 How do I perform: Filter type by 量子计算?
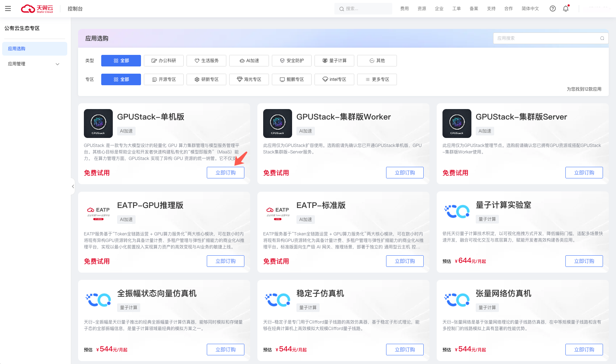(x=334, y=61)
